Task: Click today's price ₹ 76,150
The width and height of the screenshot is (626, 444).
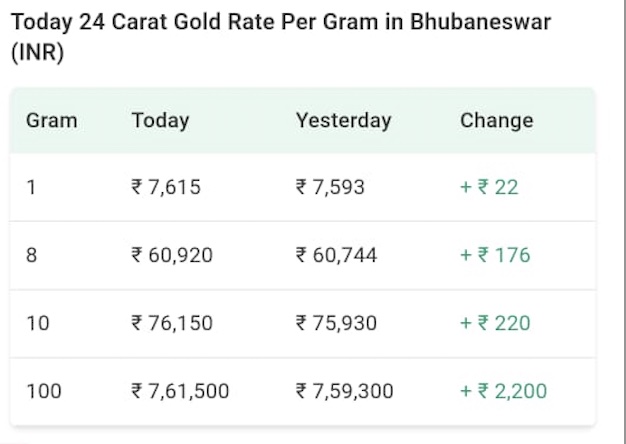Action: 172,323
